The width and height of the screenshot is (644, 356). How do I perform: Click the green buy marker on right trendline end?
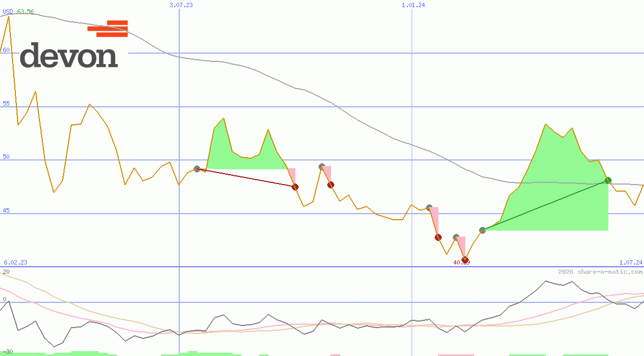[x=607, y=180]
